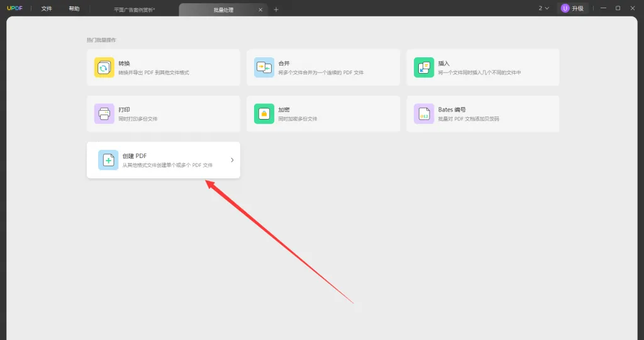Open the 文件 menu

tap(47, 9)
